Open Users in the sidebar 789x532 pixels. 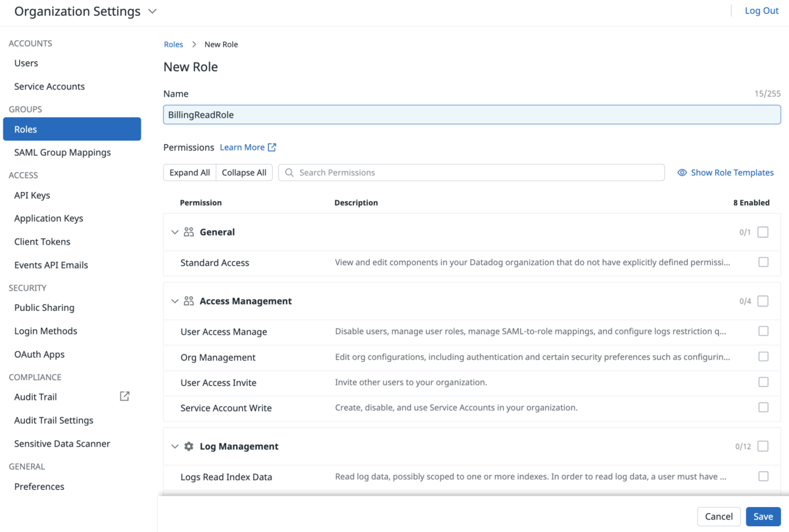tap(26, 63)
